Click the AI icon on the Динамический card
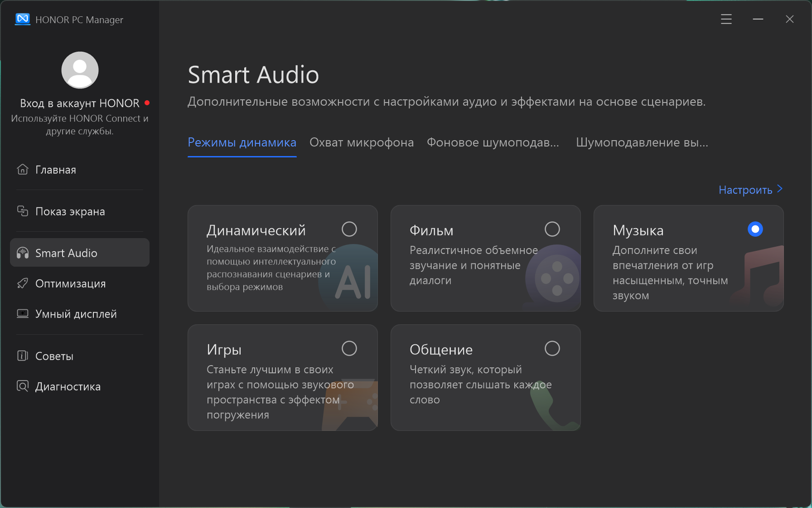812x508 pixels. pos(348,278)
